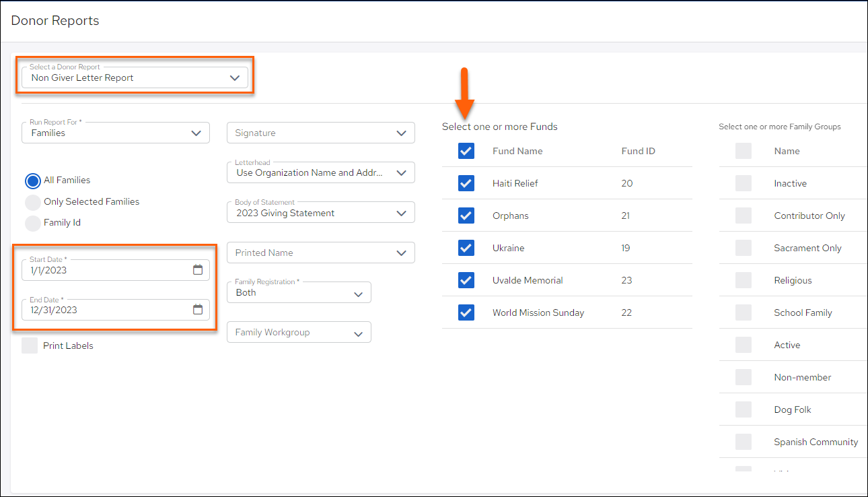Click the Active group name text

tap(787, 345)
